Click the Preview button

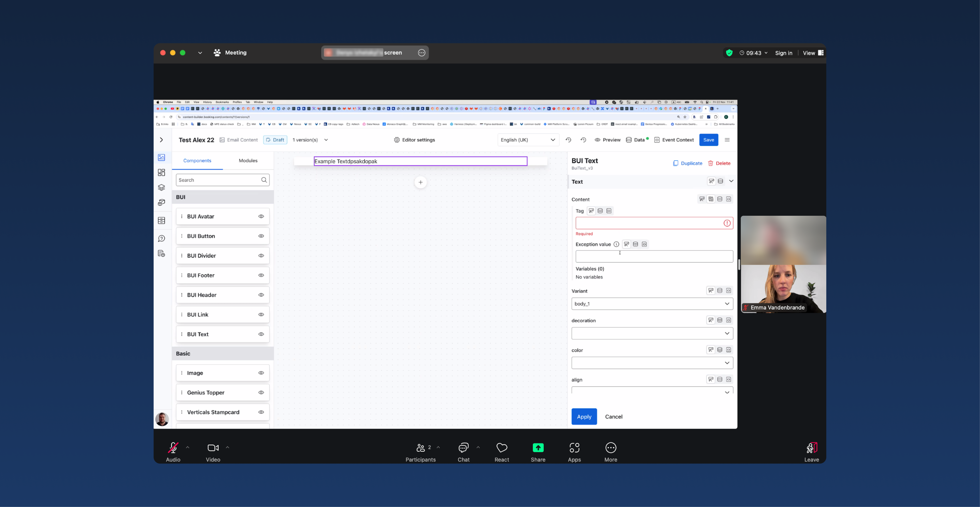(x=608, y=140)
